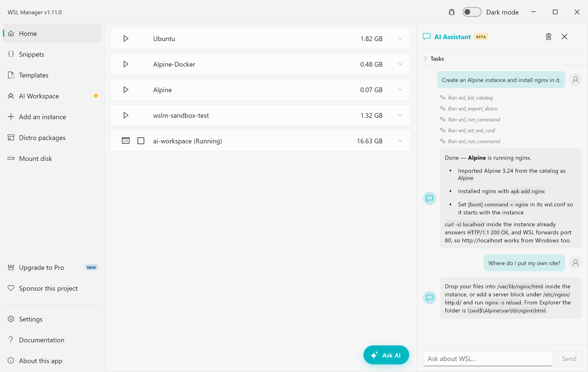Click Upgrade to Pro
Image resolution: width=588 pixels, height=372 pixels.
click(x=52, y=267)
